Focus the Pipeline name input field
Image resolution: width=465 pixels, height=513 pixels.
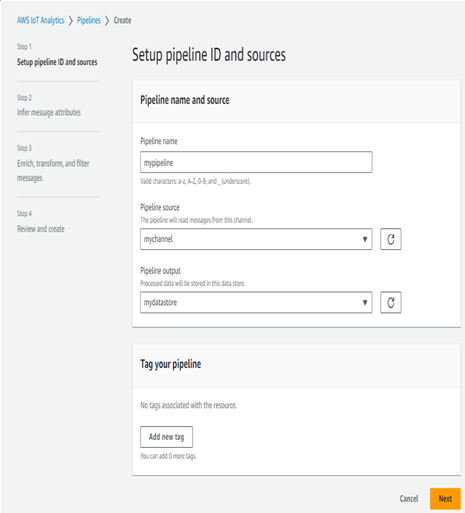[256, 162]
